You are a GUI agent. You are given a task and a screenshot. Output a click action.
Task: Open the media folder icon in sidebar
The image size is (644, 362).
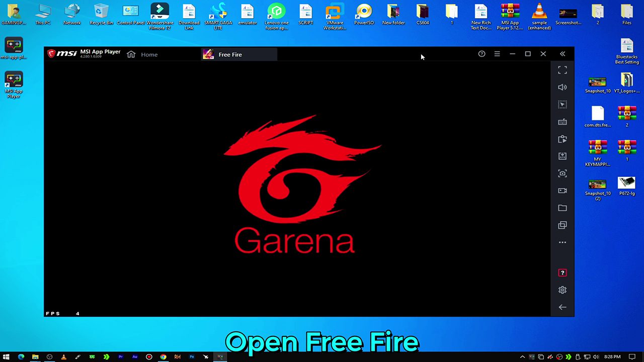[562, 208]
